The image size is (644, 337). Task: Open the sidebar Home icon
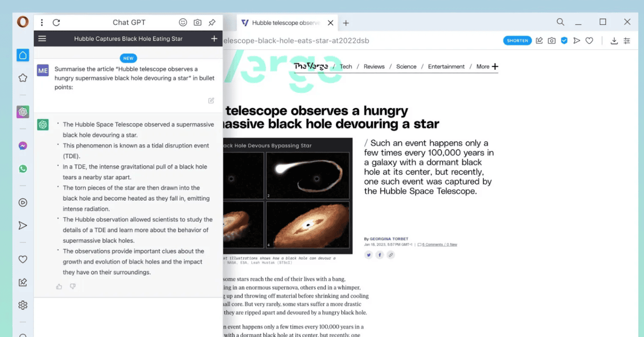pyautogui.click(x=23, y=55)
